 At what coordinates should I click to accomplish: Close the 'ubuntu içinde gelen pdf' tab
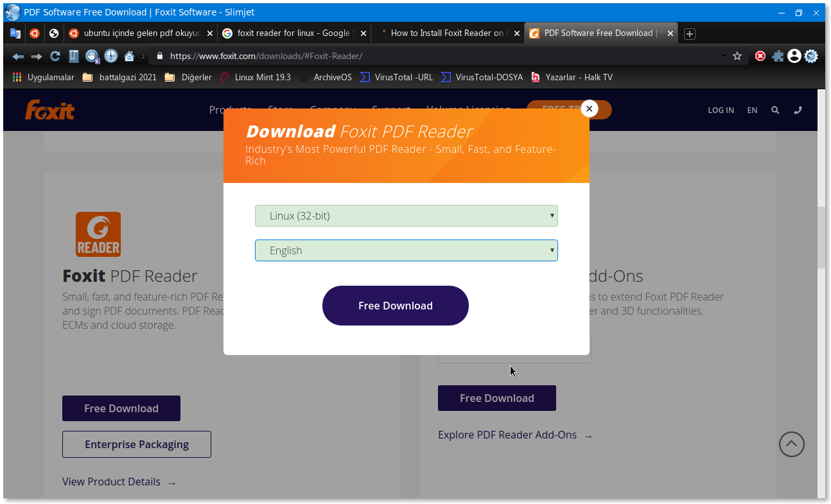pyautogui.click(x=210, y=33)
